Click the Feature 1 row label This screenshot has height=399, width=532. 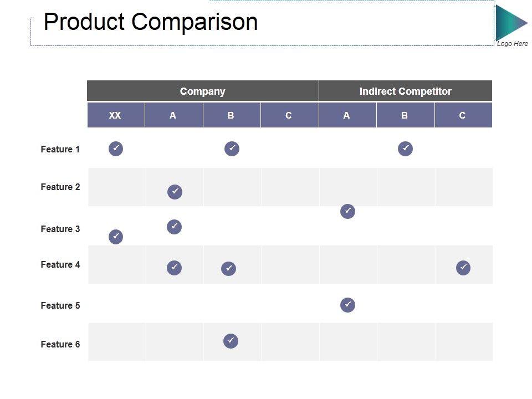60,149
